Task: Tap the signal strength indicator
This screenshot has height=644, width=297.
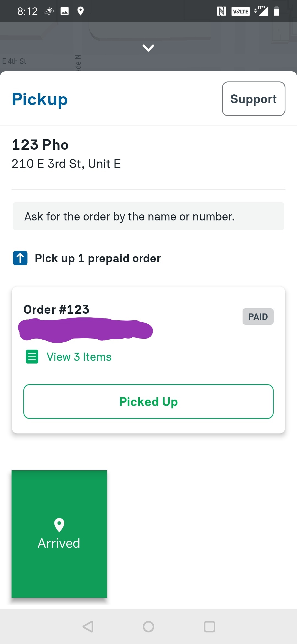Action: coord(262,11)
